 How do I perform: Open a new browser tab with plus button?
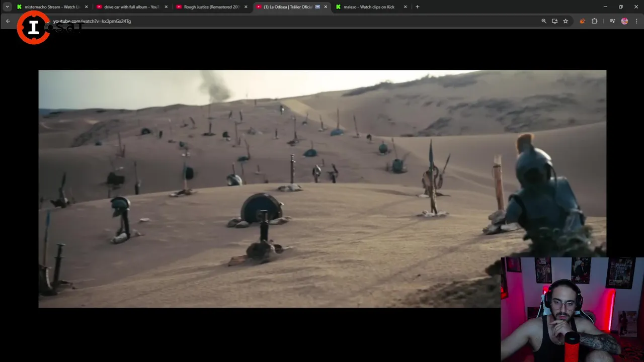(417, 7)
